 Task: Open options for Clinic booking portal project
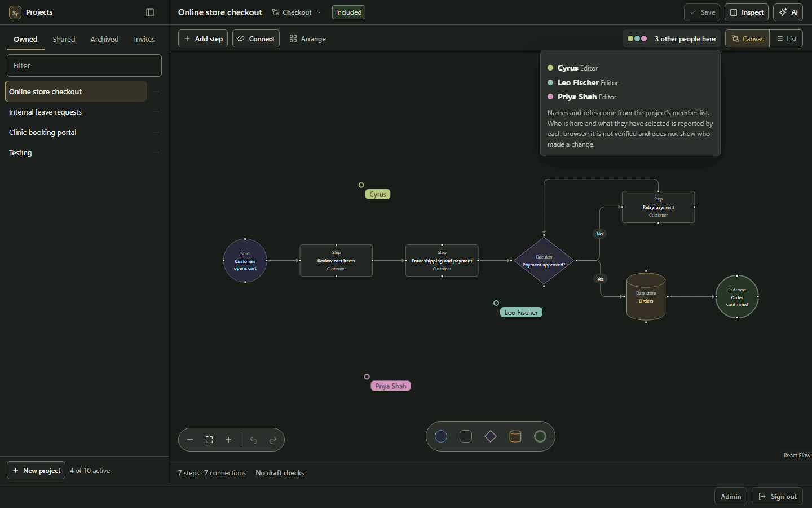click(156, 132)
